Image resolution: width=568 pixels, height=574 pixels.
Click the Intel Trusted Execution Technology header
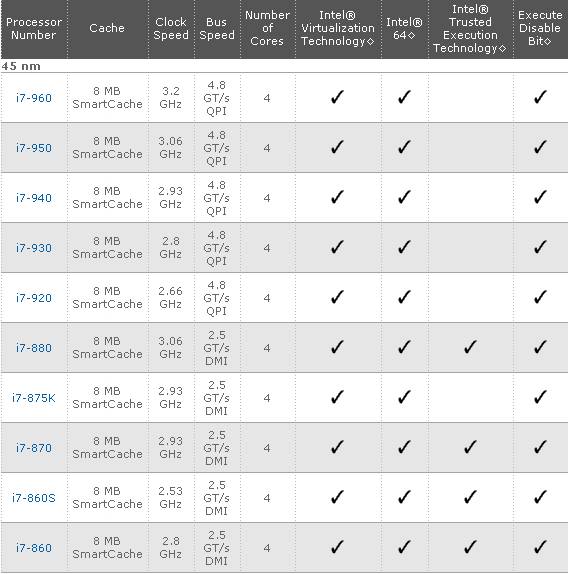tap(470, 29)
